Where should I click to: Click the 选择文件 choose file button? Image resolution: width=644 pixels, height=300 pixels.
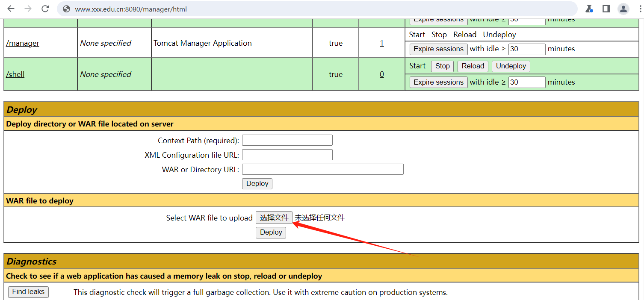point(274,218)
